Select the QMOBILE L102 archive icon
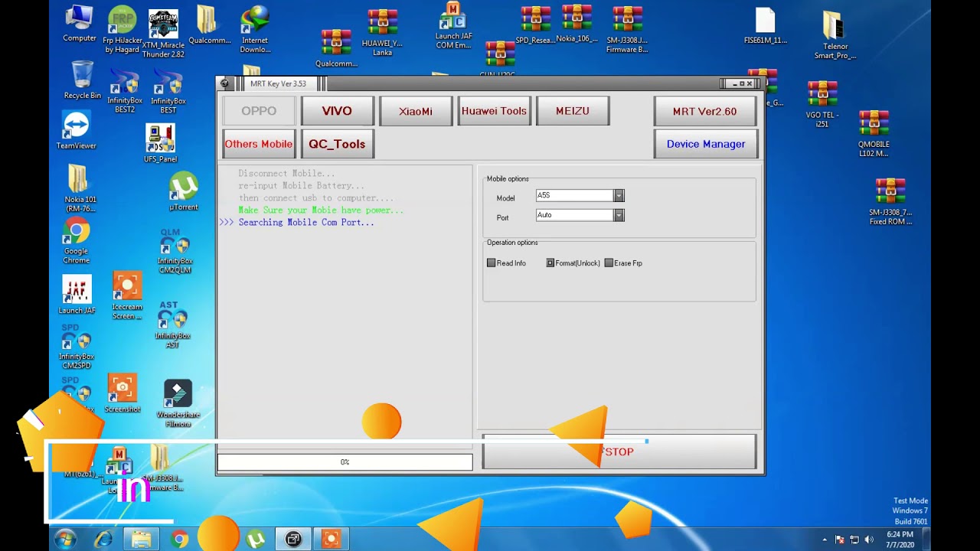This screenshot has width=980, height=551. point(874,134)
